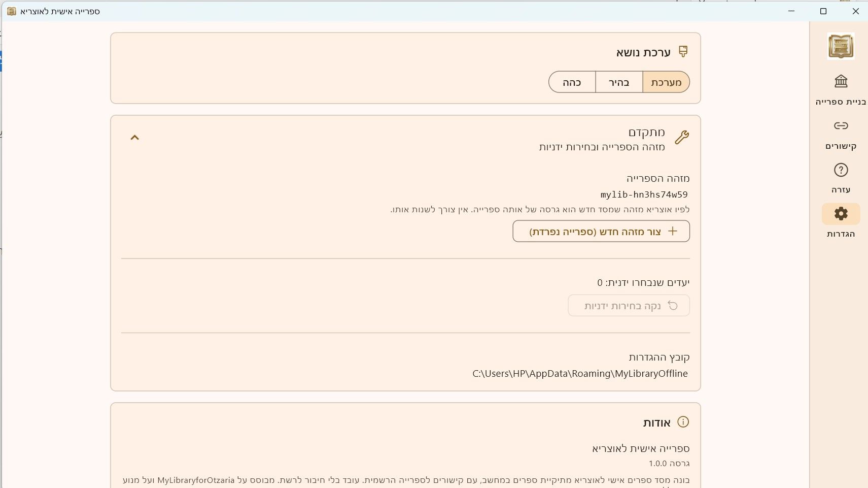
Task: Click the יעדים שנבחרו ידנית: 0 text
Action: [x=643, y=283]
